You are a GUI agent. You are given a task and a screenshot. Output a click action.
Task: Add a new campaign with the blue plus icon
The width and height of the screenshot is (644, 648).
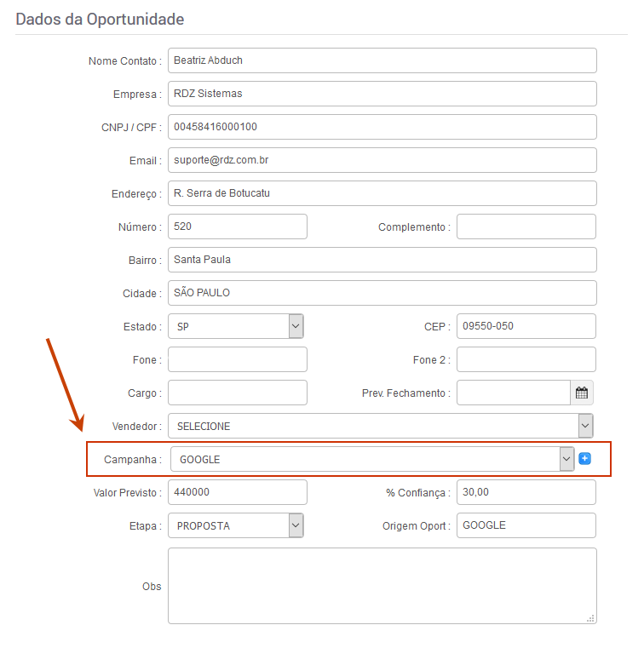(x=584, y=458)
